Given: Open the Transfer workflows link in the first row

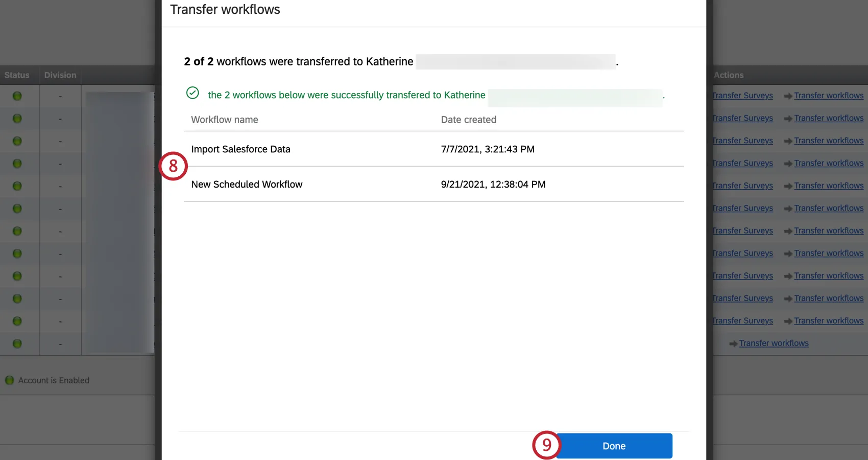Looking at the screenshot, I should (829, 96).
